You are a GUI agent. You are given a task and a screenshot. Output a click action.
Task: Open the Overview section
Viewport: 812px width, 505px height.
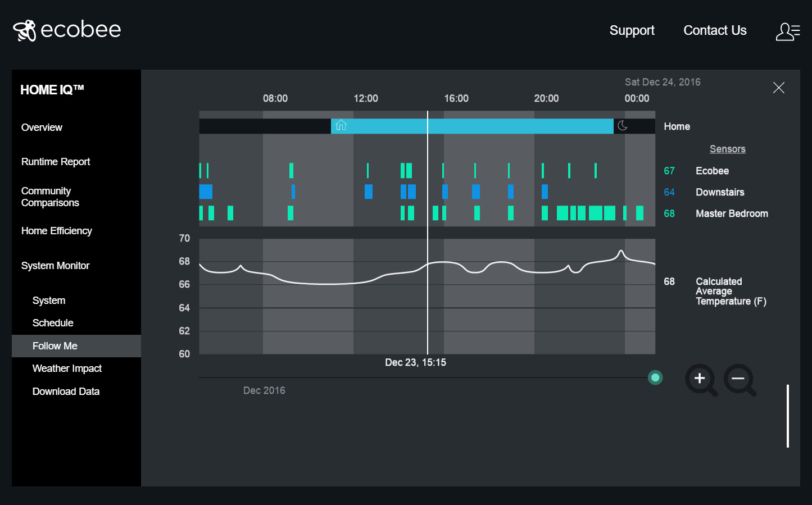42,128
